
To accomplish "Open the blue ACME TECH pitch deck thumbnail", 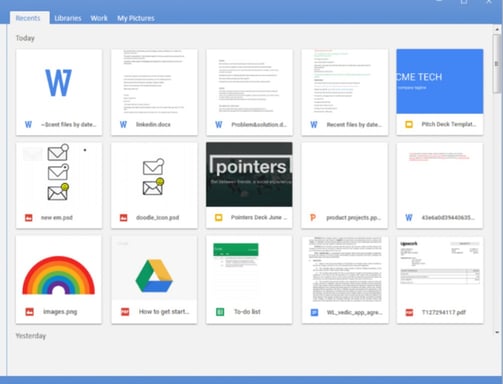I will pos(440,81).
